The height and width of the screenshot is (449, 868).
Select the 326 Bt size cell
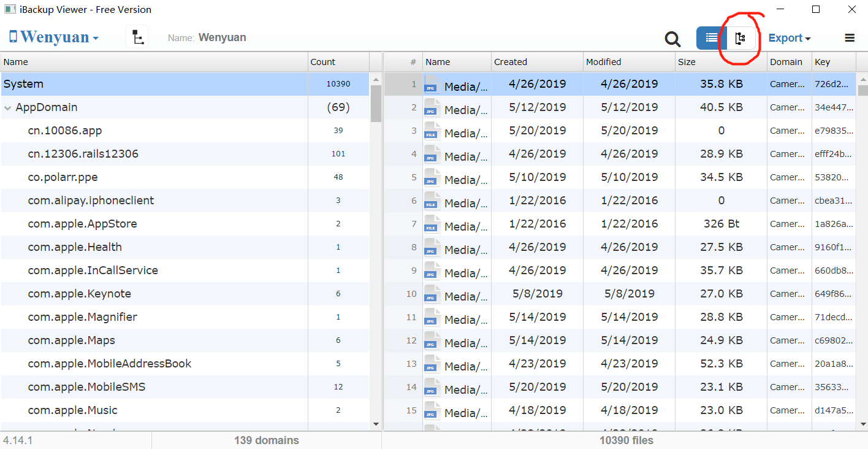click(x=721, y=224)
